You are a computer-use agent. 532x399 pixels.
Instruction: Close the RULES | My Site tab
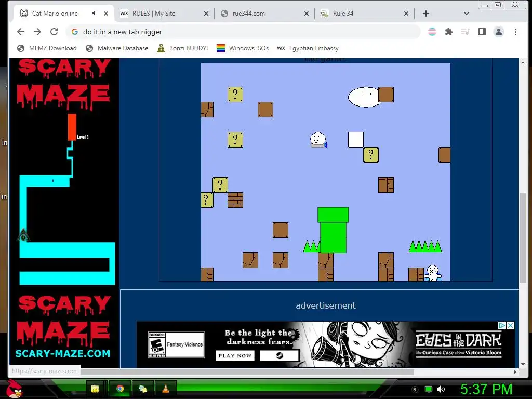coord(206,14)
